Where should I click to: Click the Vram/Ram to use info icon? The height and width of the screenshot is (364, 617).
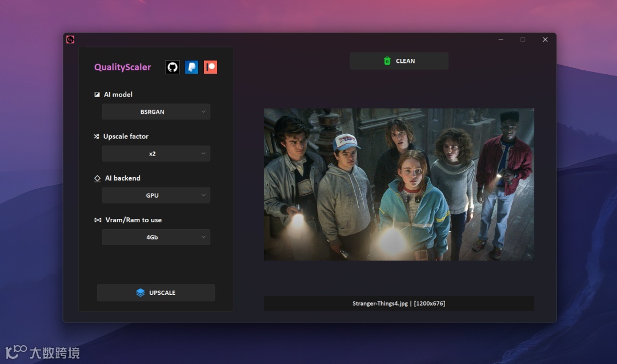98,220
